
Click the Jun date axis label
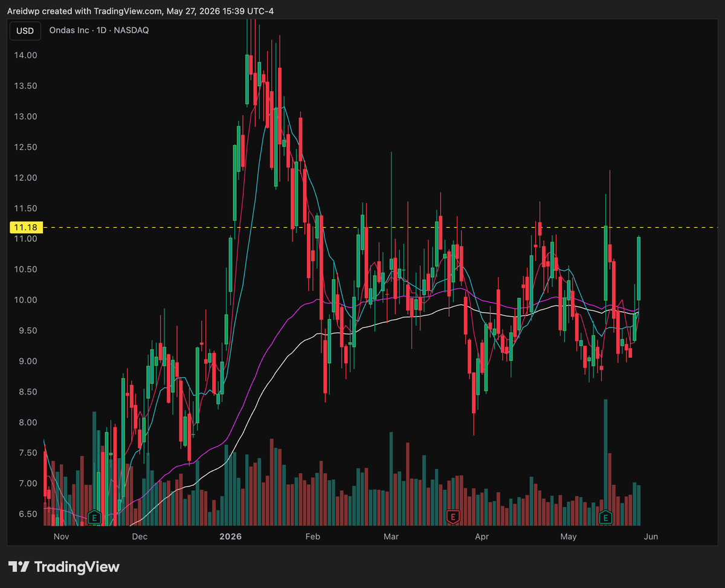tap(650, 537)
